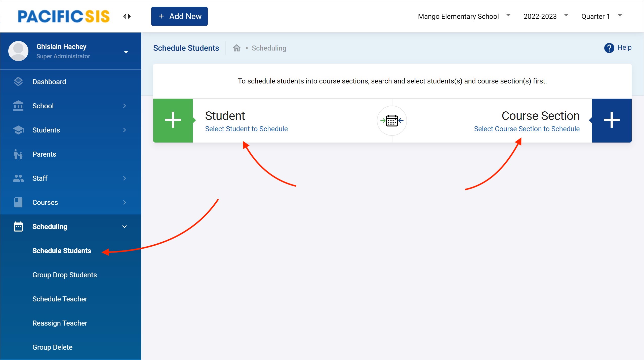
Task: Click the home breadcrumb icon
Action: click(236, 48)
